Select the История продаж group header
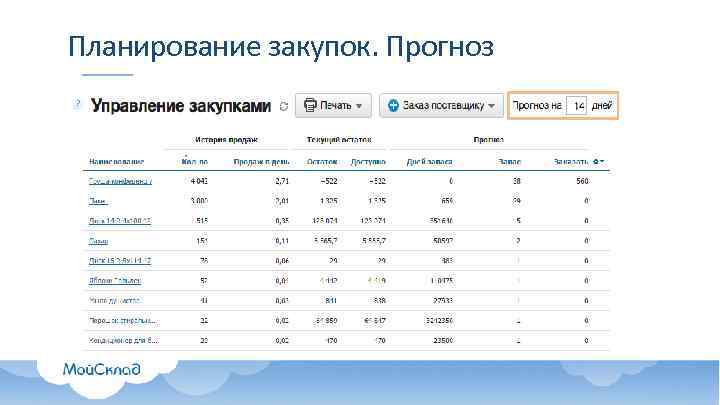720x405 pixels. [226, 140]
